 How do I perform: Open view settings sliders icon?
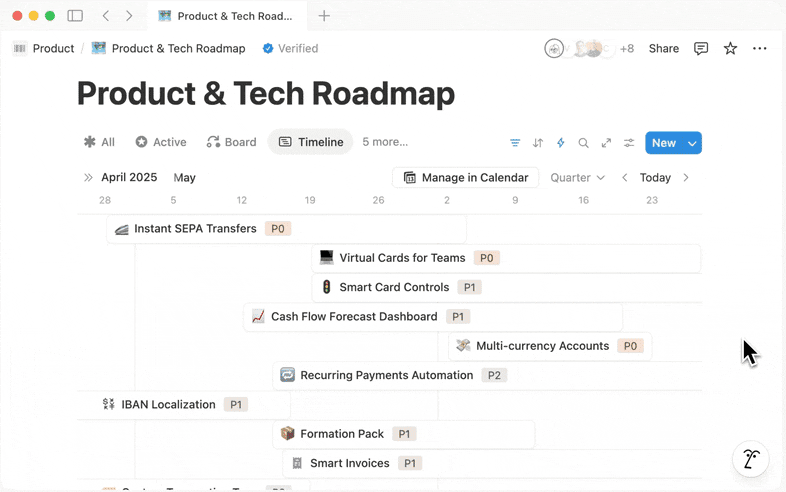click(x=629, y=143)
